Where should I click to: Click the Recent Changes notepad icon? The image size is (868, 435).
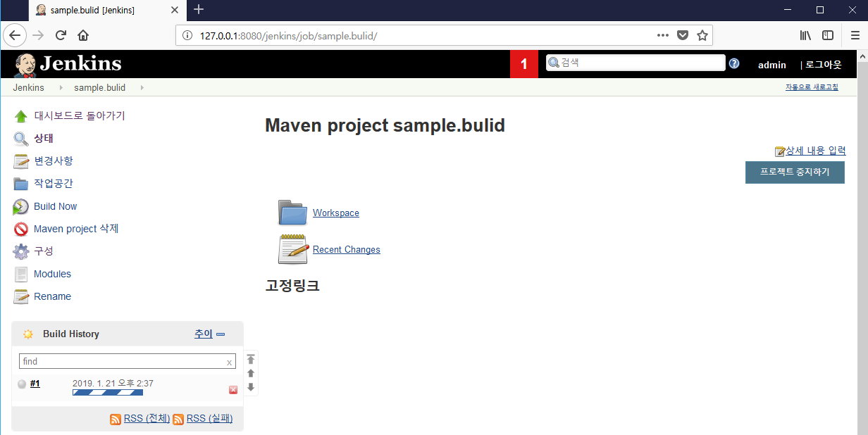pos(292,249)
